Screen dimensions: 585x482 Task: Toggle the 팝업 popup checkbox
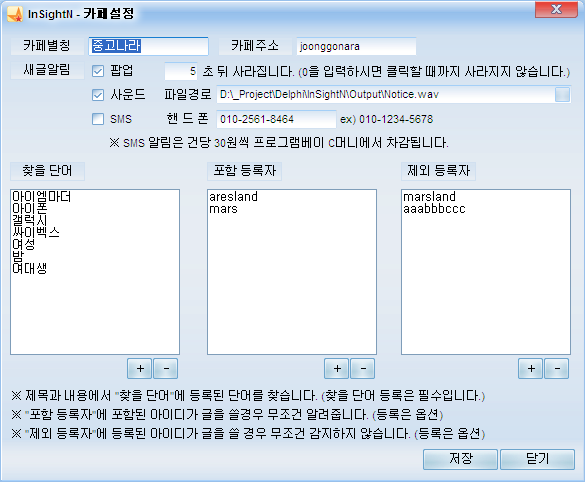click(98, 71)
